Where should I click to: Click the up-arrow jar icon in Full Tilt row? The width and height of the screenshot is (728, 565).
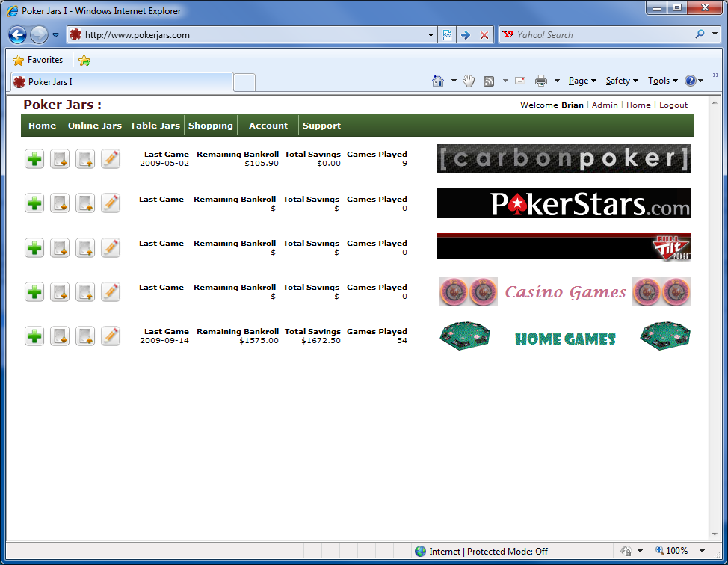(x=85, y=248)
